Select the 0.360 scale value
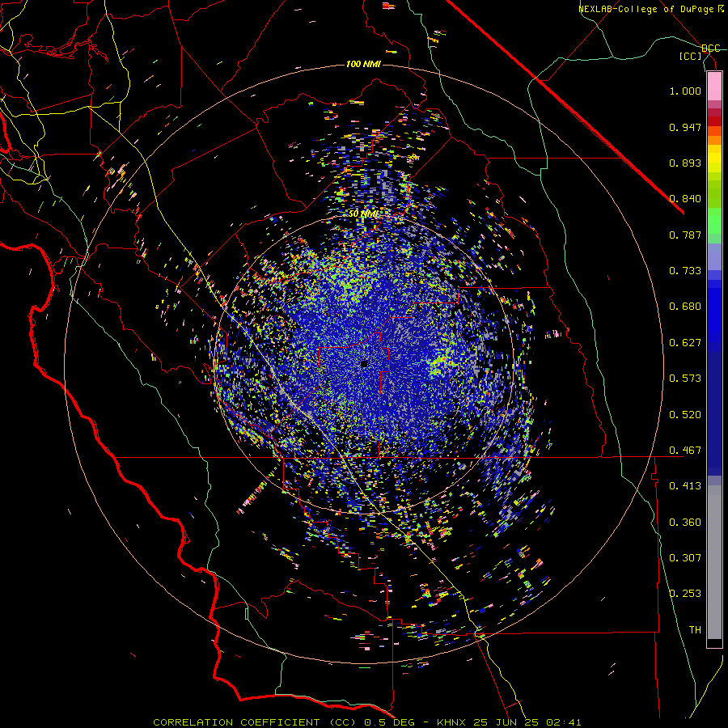 [685, 523]
